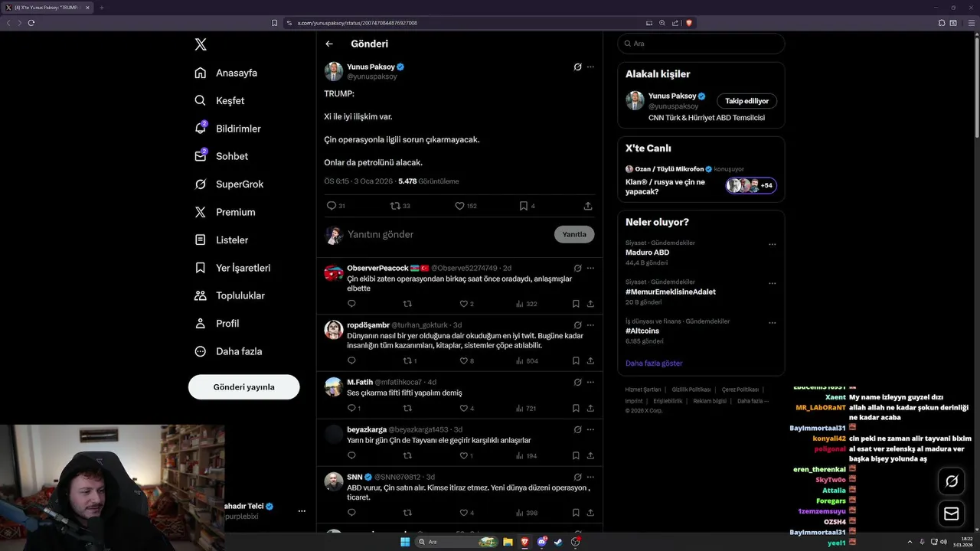Bookmark the main post with 4 bookmarks
980x551 pixels.
click(524, 206)
